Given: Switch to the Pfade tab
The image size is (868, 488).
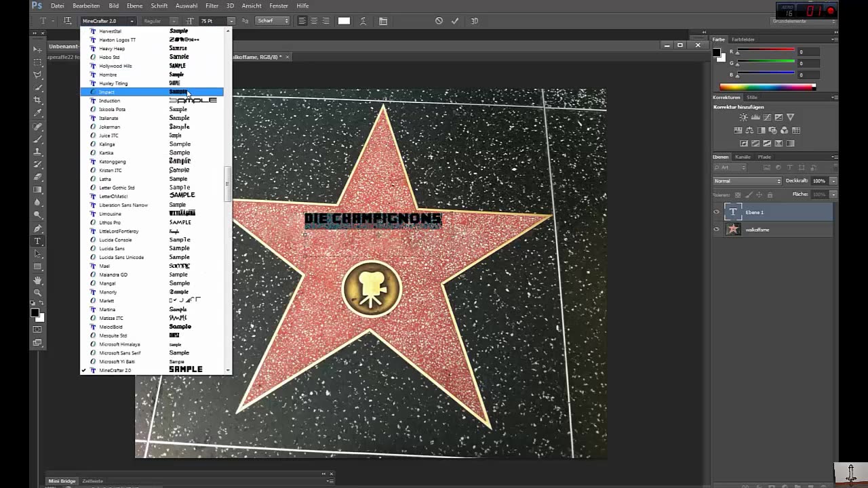Looking at the screenshot, I should coord(764,157).
